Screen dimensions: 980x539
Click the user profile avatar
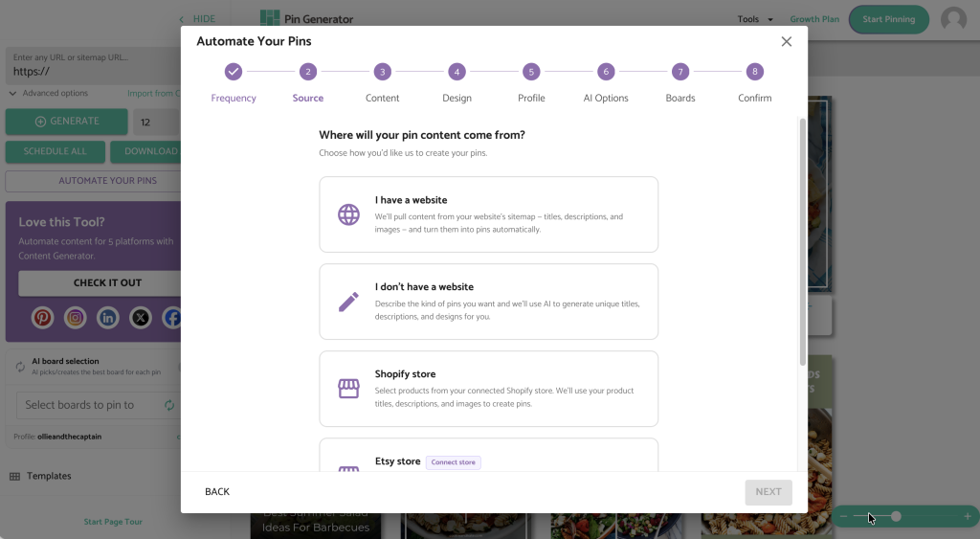[x=953, y=19]
